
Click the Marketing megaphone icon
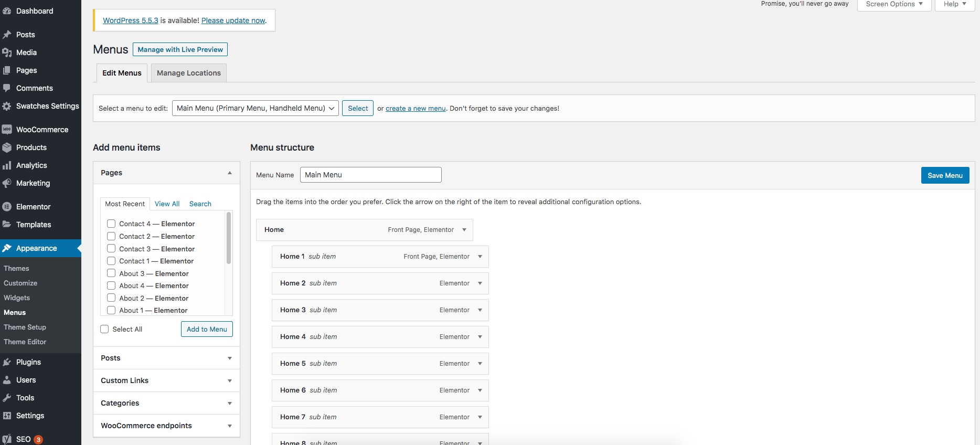[7, 183]
